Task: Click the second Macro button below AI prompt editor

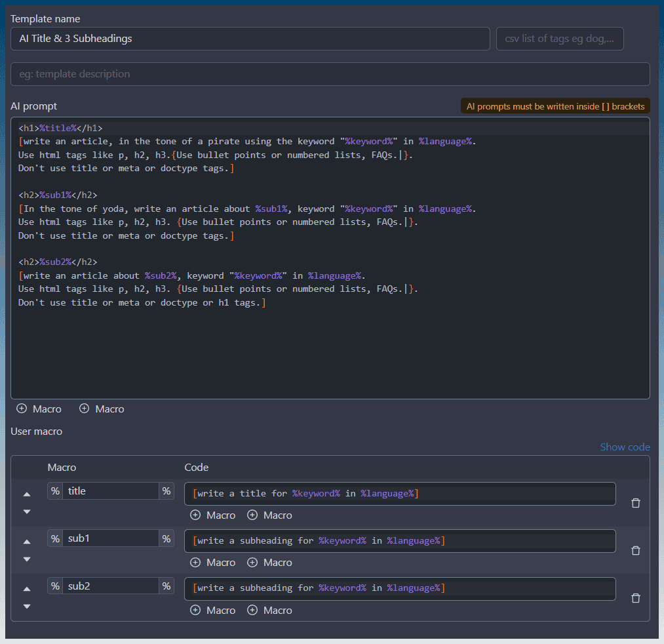Action: tap(102, 409)
